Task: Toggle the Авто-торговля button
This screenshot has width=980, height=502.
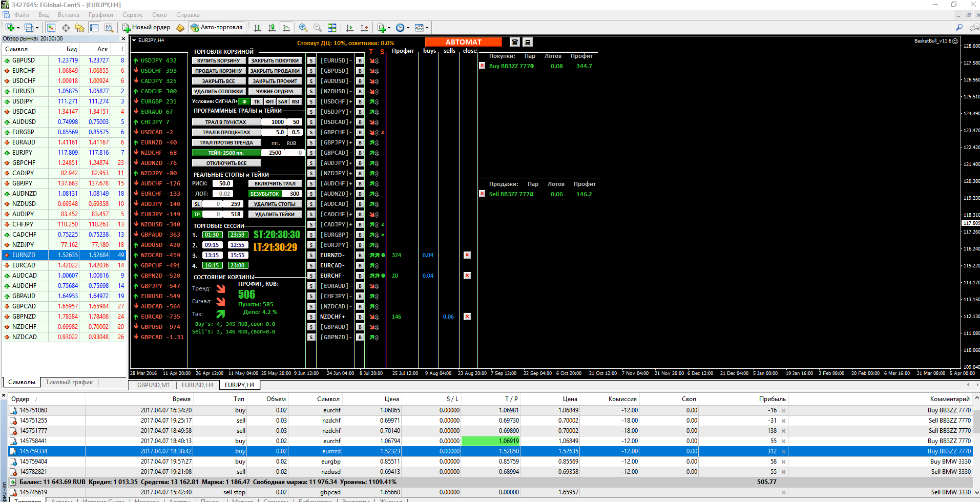Action: [217, 28]
